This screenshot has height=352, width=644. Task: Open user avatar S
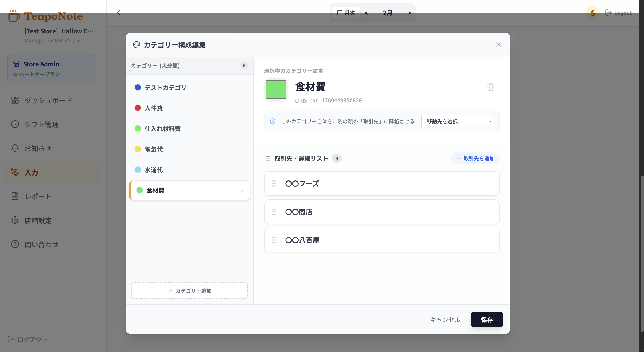point(593,13)
